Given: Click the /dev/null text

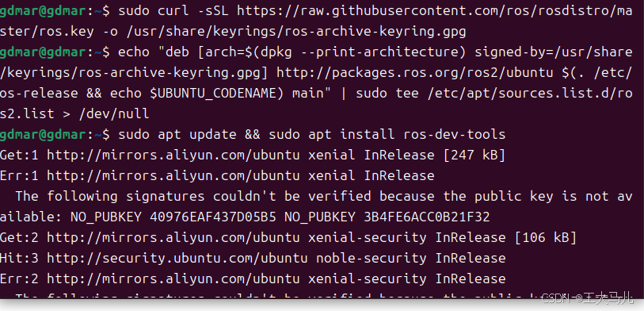Looking at the screenshot, I should (x=114, y=114).
